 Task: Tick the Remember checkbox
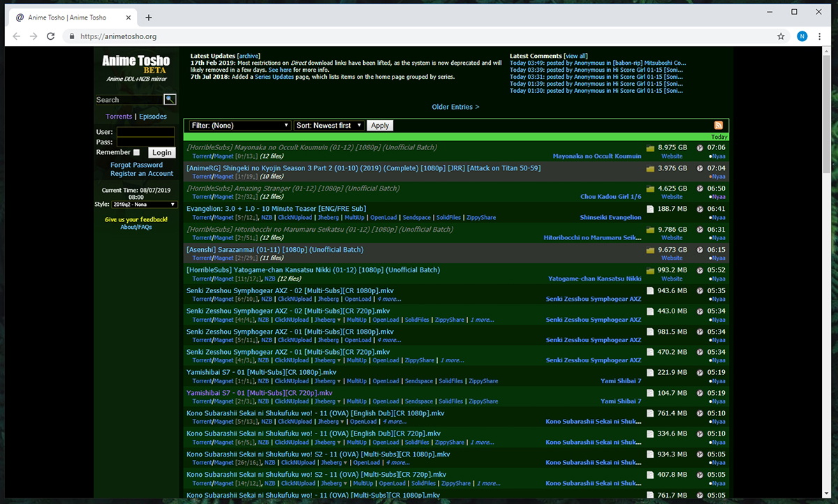point(136,152)
